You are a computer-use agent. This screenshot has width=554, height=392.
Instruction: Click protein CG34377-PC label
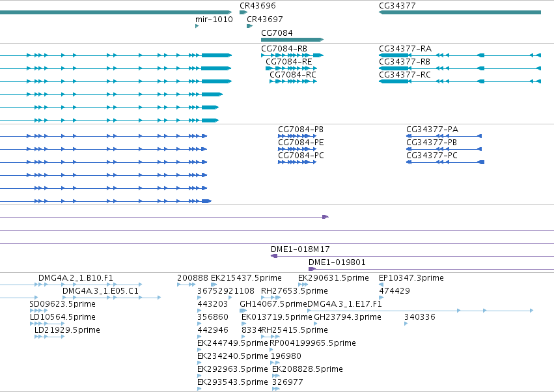432,156
